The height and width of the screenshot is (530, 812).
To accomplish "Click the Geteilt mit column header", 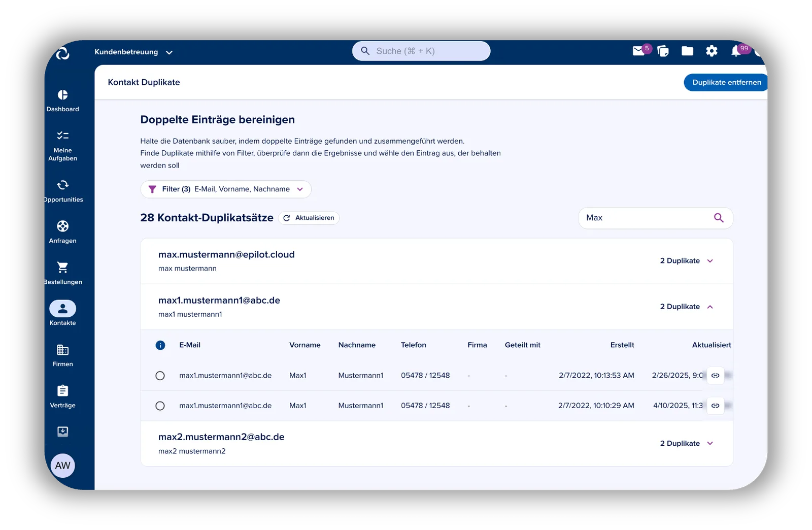I will pyautogui.click(x=523, y=345).
